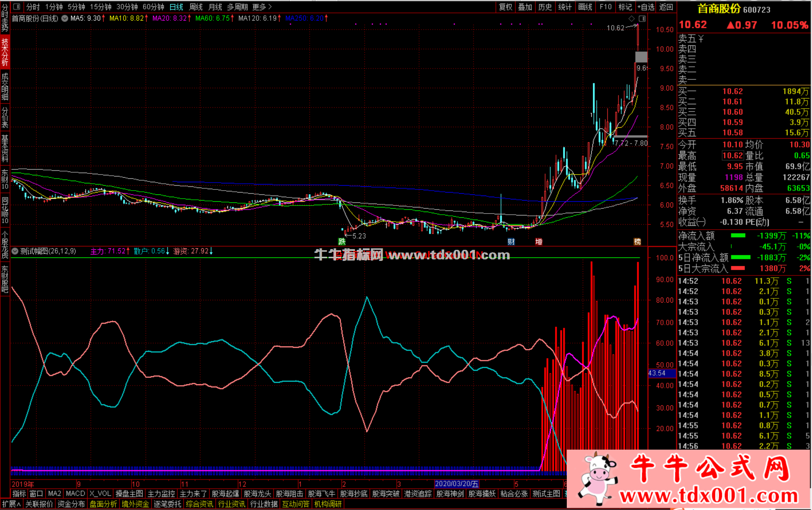The image size is (812, 510).
Task: Click the 标记 mark button
Action: point(625,7)
